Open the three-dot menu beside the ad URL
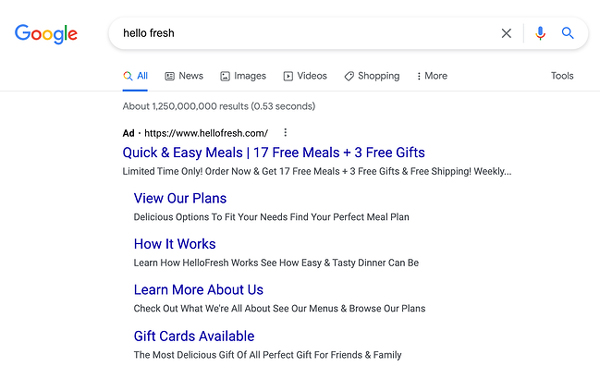The width and height of the screenshot is (600, 379). (x=285, y=132)
